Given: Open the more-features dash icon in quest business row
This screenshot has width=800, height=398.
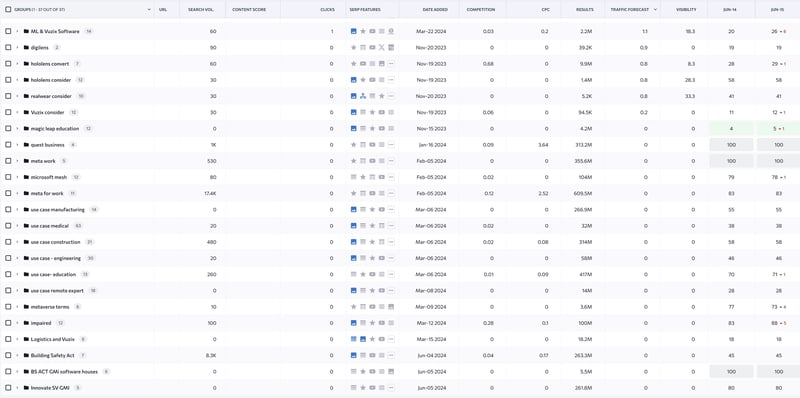Looking at the screenshot, I should (x=391, y=145).
